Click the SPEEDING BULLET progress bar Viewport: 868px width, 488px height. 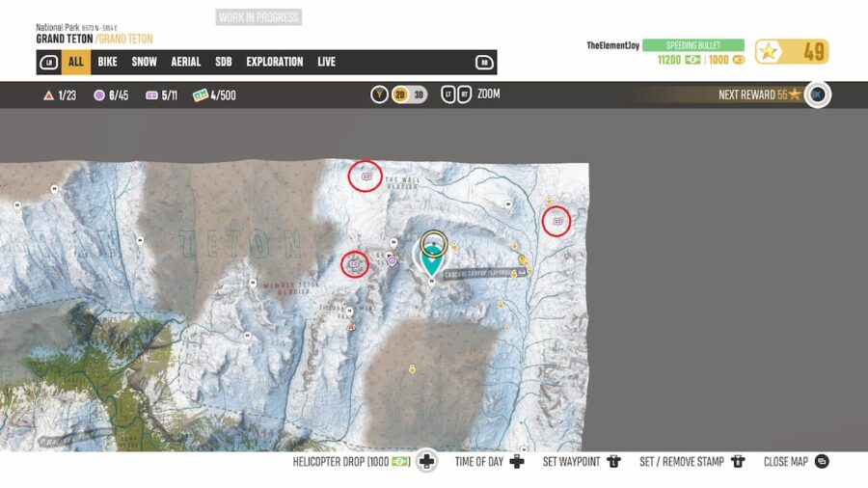(693, 45)
